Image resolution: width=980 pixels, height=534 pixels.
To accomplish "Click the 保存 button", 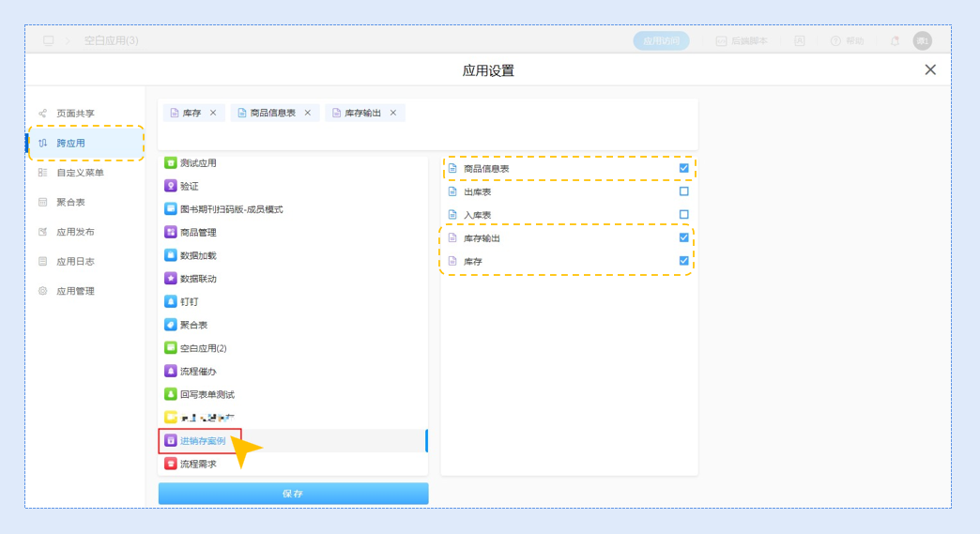I will pyautogui.click(x=293, y=494).
